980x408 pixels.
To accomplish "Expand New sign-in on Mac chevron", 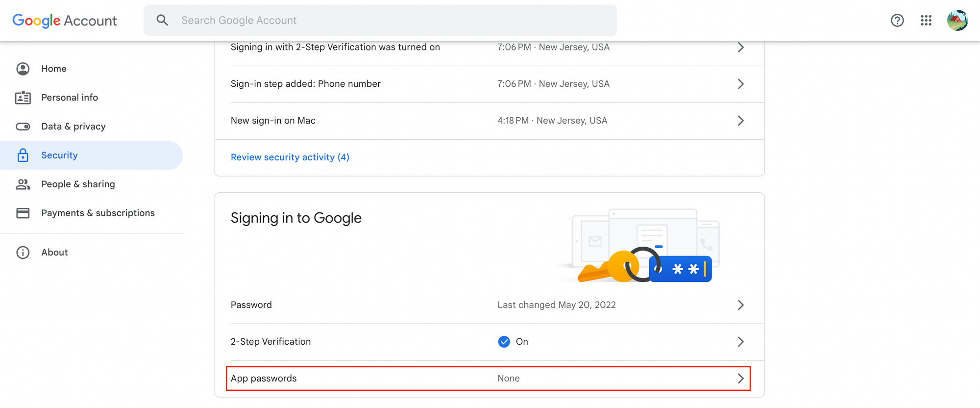I will point(741,121).
